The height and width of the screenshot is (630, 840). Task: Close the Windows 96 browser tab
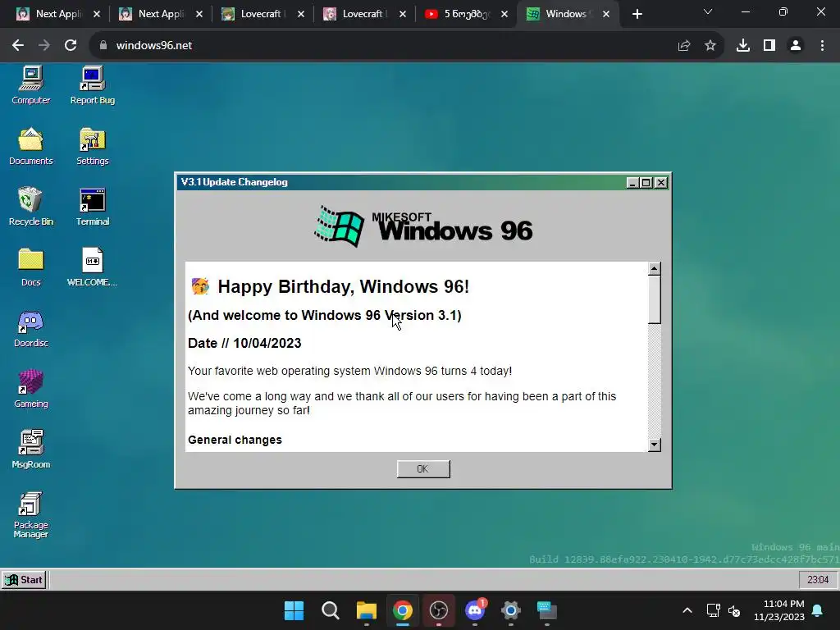[x=606, y=14]
